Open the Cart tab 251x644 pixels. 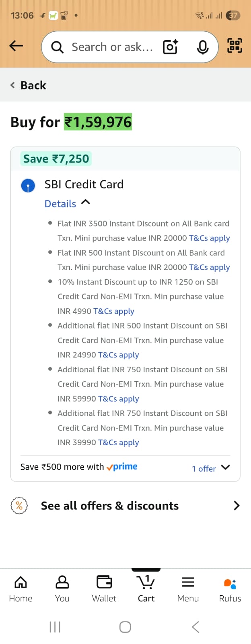click(146, 589)
